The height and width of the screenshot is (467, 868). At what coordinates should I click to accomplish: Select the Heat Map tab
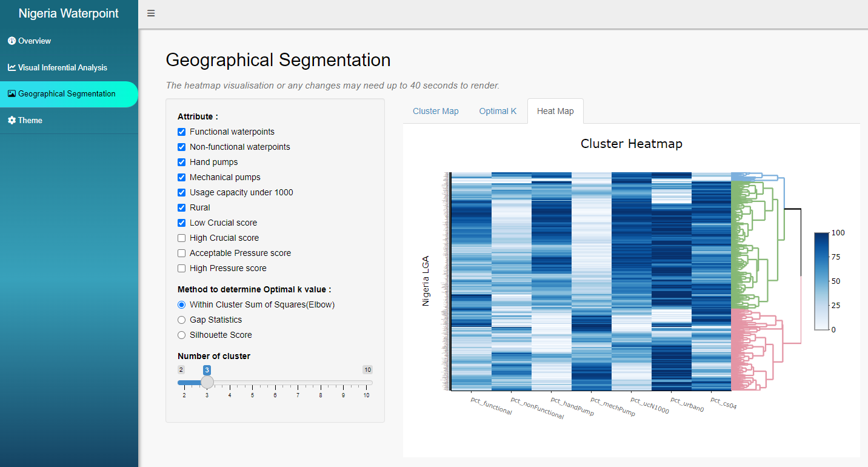555,111
